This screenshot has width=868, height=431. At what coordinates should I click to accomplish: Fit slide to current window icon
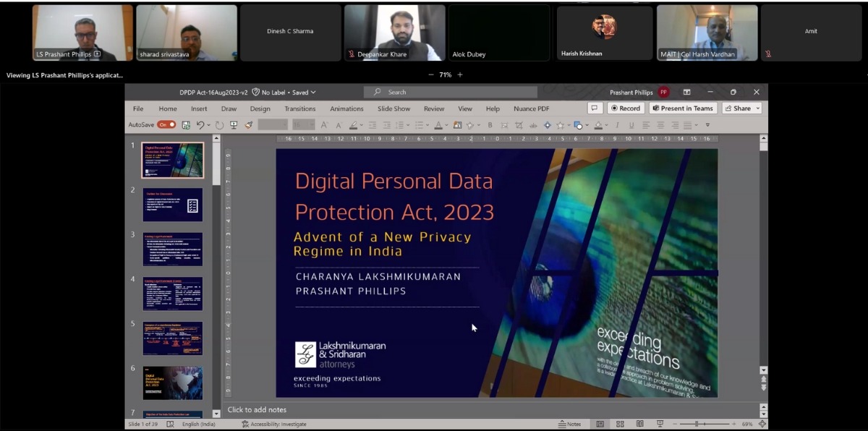tap(762, 424)
